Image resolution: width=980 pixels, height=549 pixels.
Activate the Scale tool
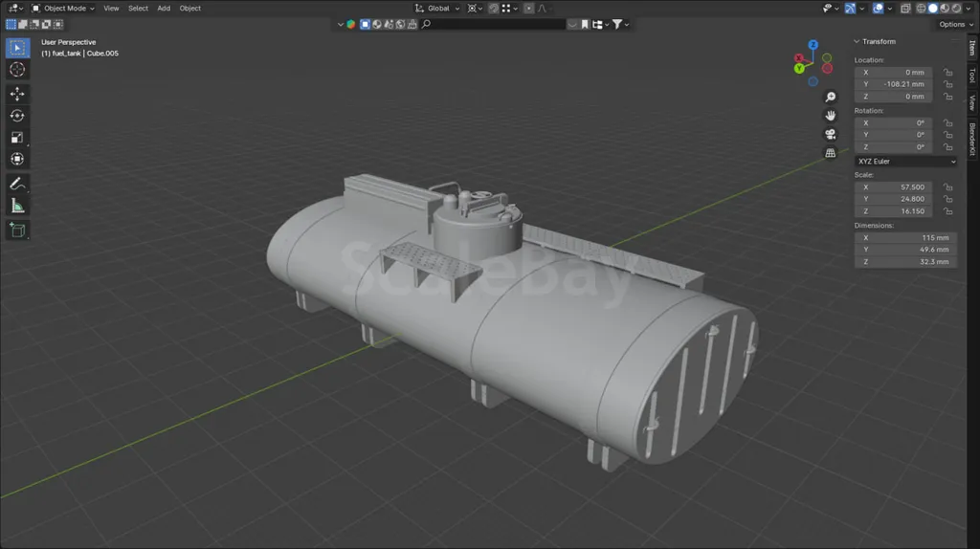pyautogui.click(x=17, y=138)
